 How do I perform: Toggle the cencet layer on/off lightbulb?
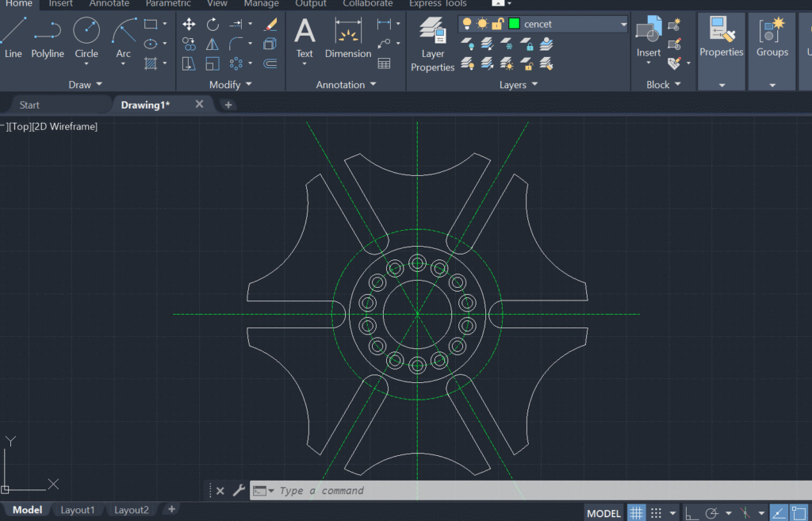click(x=467, y=24)
